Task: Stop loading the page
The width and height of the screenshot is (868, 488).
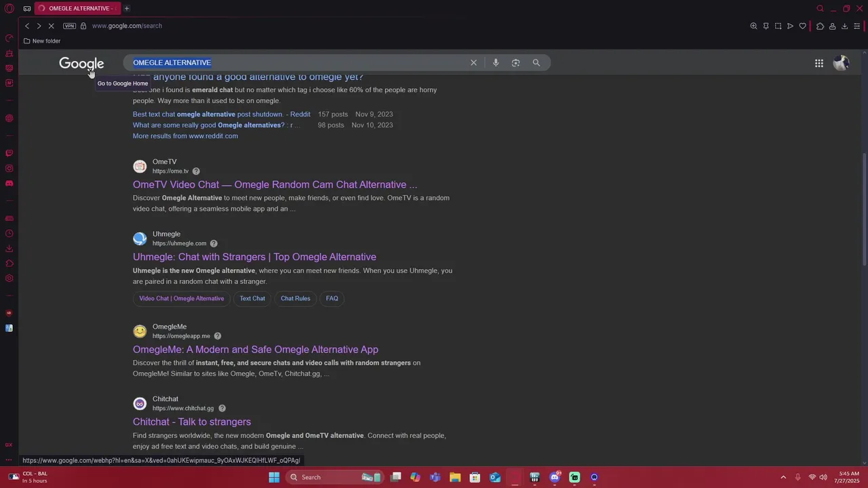Action: coord(51,26)
